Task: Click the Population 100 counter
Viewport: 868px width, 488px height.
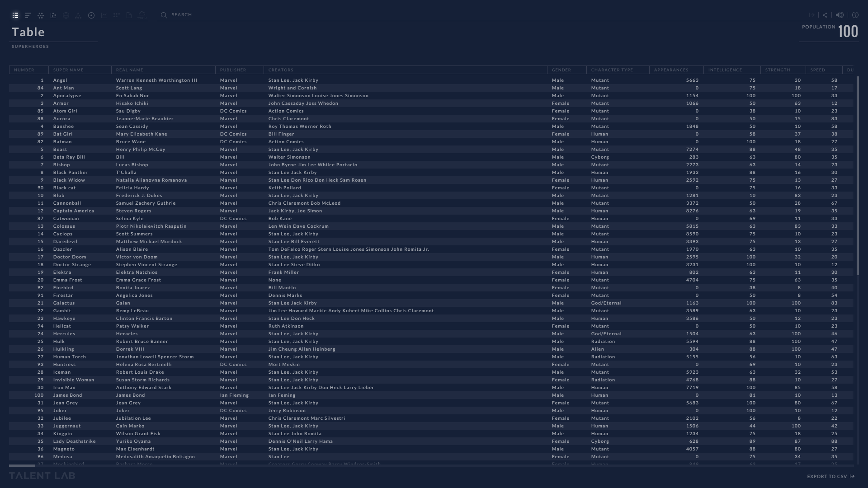Action: [x=830, y=31]
